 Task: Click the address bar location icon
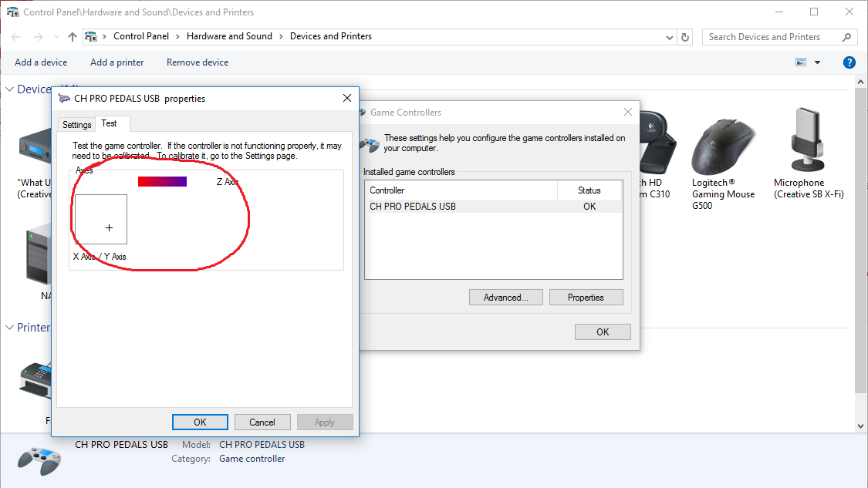[x=91, y=36]
